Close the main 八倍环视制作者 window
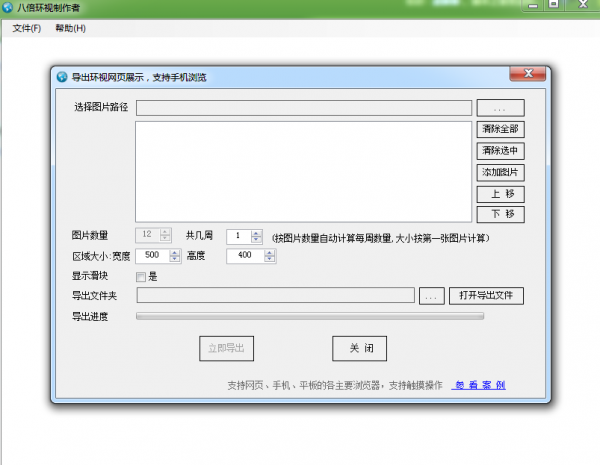 click(582, 5)
